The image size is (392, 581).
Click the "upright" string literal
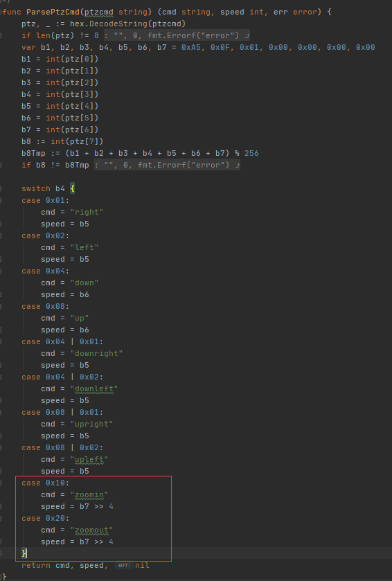point(91,424)
